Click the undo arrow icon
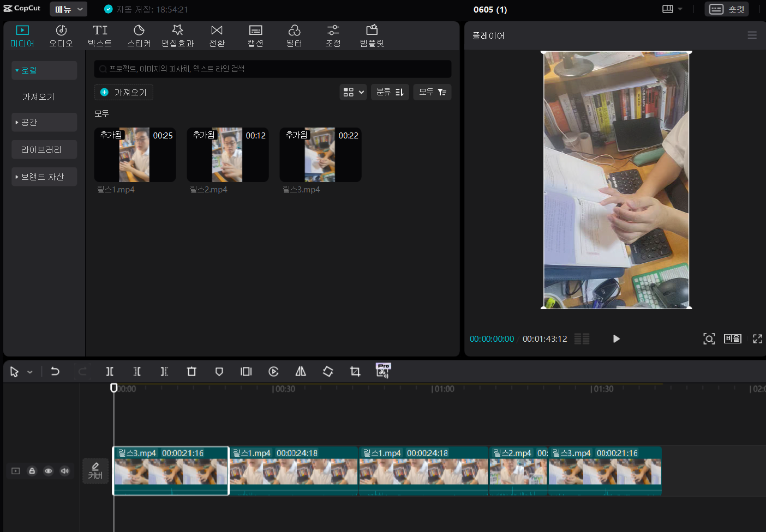This screenshot has width=766, height=532. coord(55,371)
